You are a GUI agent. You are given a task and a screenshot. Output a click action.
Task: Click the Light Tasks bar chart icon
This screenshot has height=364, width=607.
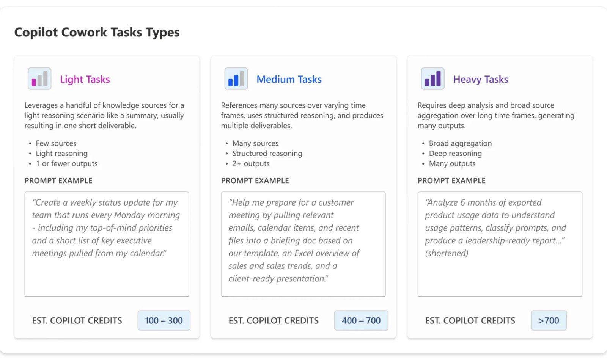click(39, 78)
